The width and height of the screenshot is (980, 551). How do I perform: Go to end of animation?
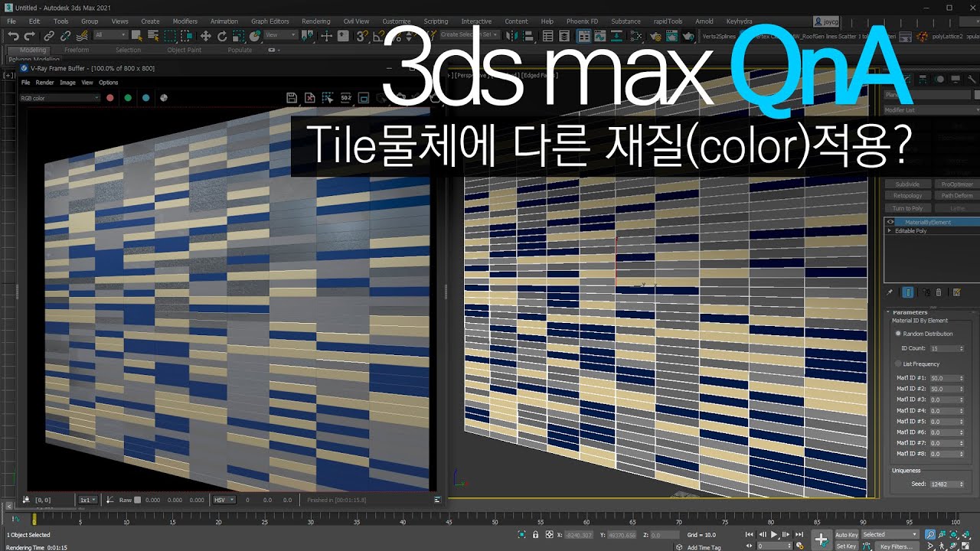point(799,534)
